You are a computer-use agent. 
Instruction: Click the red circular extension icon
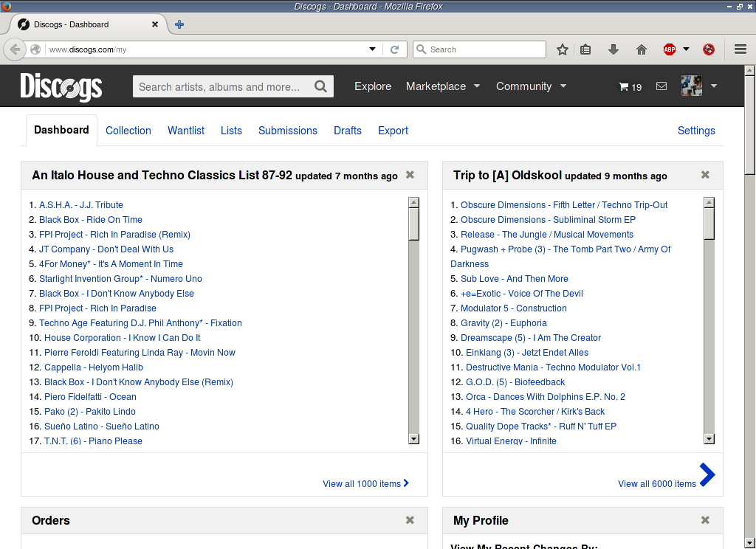click(x=708, y=49)
